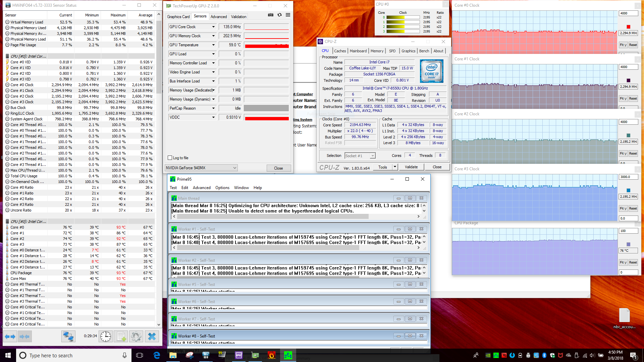
Task: Click HWiNFO clock reset timer icon
Action: (106, 336)
